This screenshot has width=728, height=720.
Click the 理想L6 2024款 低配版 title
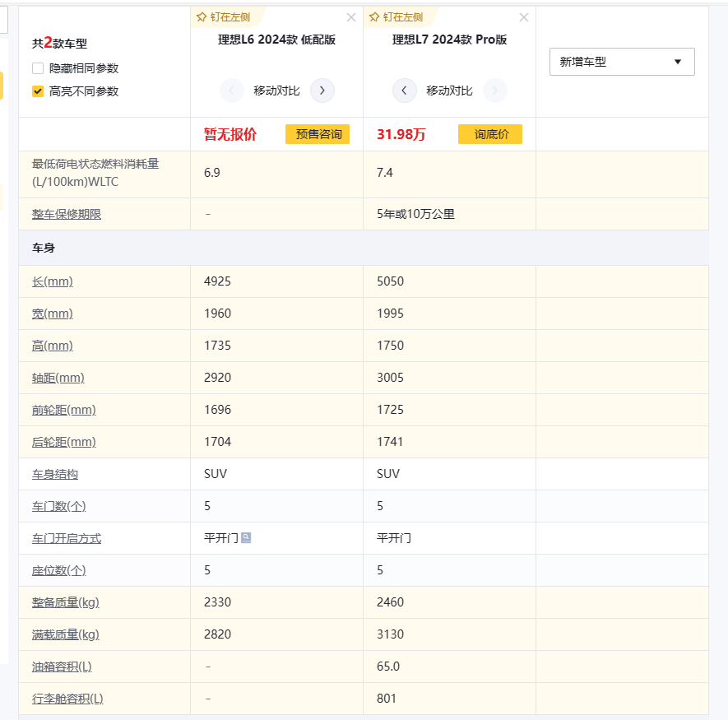[276, 39]
